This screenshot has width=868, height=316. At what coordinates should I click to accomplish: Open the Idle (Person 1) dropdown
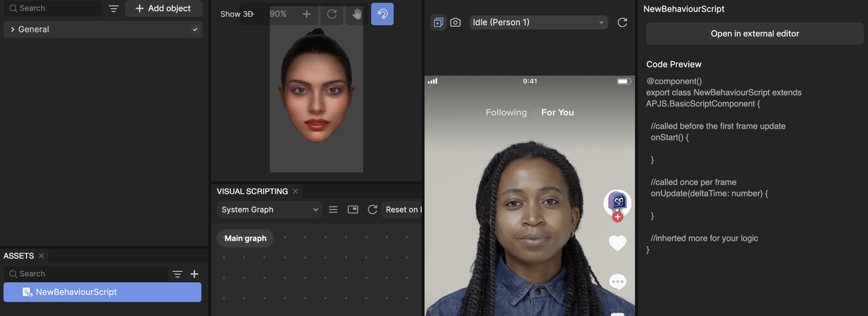(x=538, y=22)
